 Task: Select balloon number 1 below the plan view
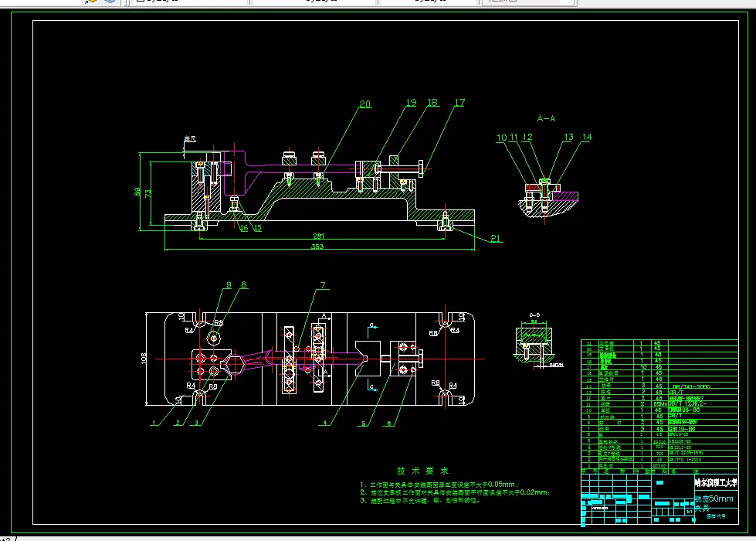154,423
